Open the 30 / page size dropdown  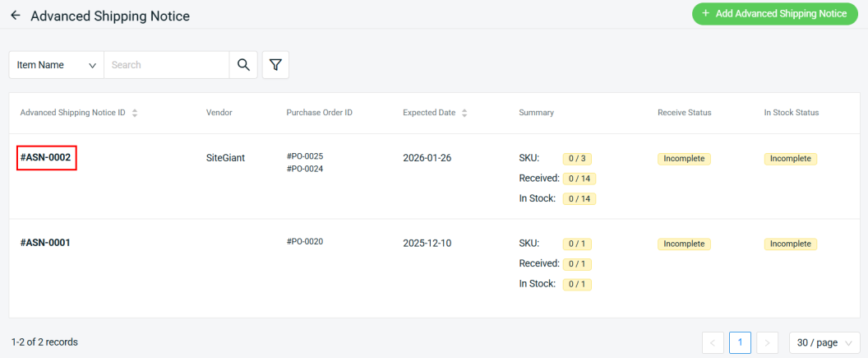point(824,342)
